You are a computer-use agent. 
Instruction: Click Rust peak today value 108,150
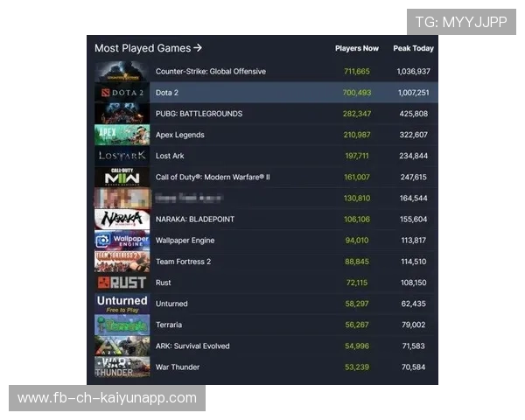pos(414,283)
